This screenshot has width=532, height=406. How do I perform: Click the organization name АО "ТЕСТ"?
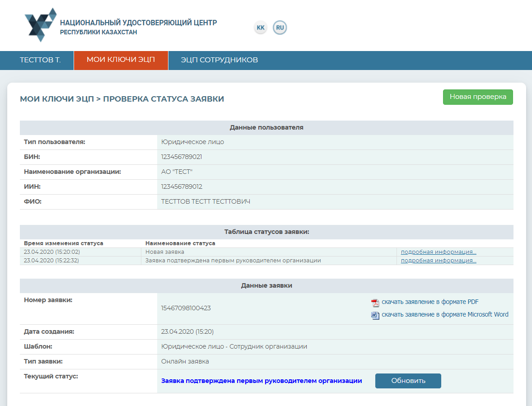point(177,172)
